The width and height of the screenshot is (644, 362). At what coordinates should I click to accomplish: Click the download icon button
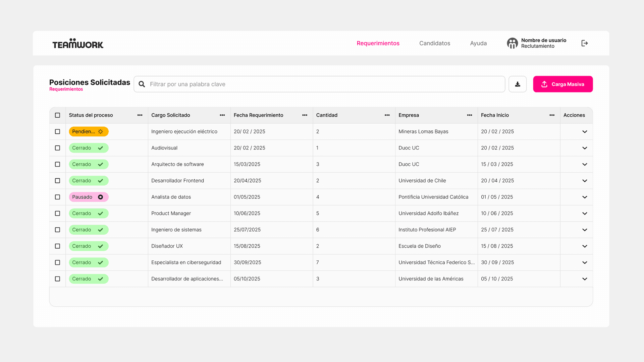[x=518, y=84]
